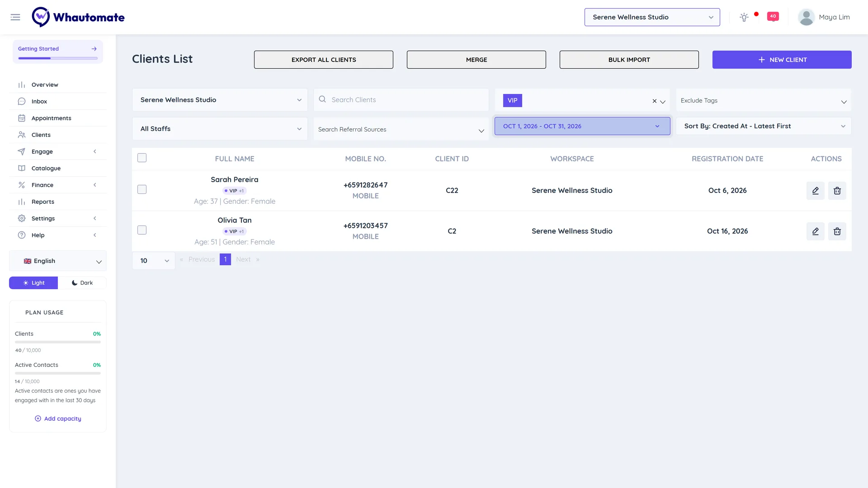868x488 pixels.
Task: Expand the Finance menu
Action: pyautogui.click(x=58, y=185)
